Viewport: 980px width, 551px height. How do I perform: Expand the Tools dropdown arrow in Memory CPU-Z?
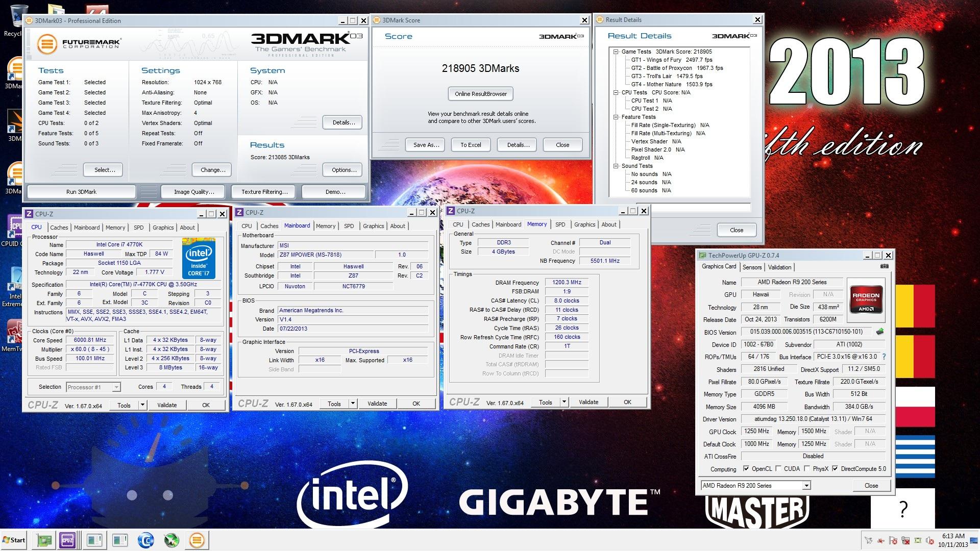click(564, 402)
